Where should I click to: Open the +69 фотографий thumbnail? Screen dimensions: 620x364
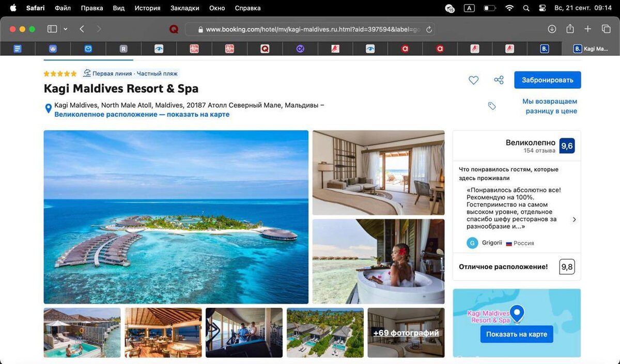[406, 333]
